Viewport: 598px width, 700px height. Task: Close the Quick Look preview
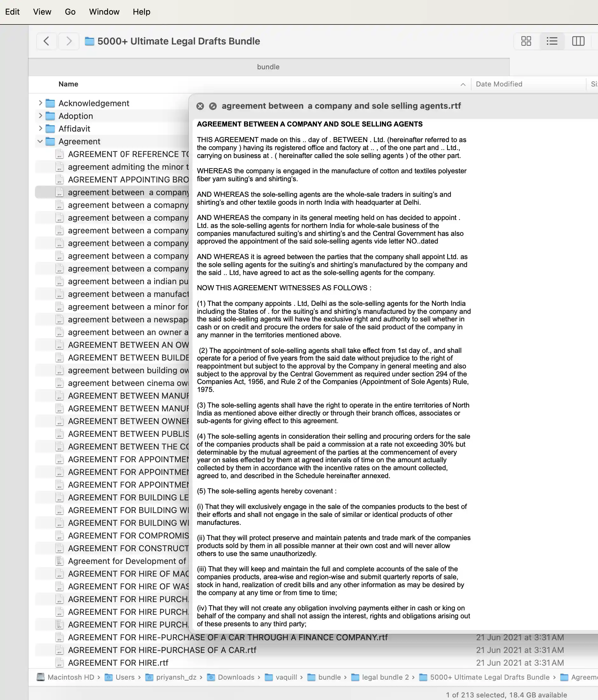point(200,106)
